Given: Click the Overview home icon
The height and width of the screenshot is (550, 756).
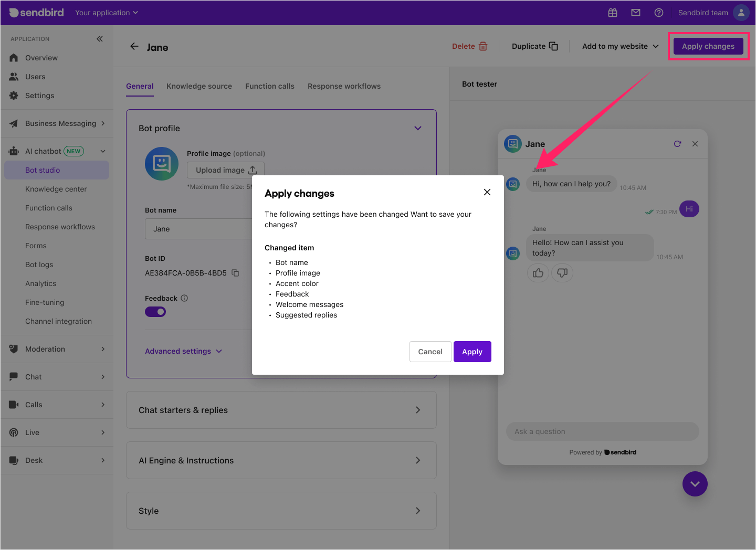Looking at the screenshot, I should (x=14, y=58).
